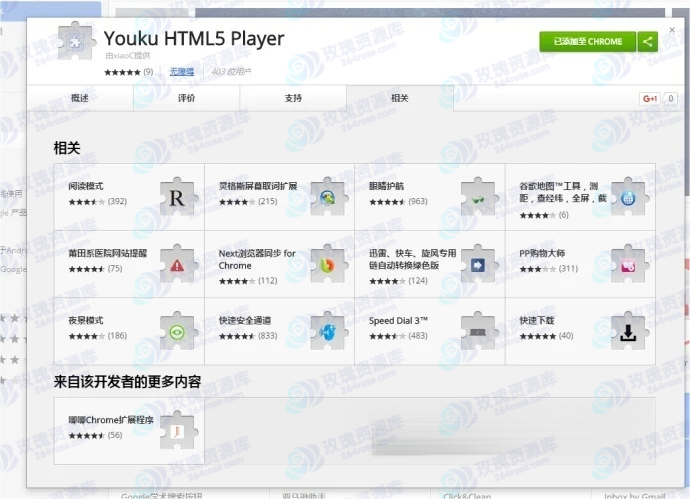Click the 快速下载 download arrow icon

point(628,331)
